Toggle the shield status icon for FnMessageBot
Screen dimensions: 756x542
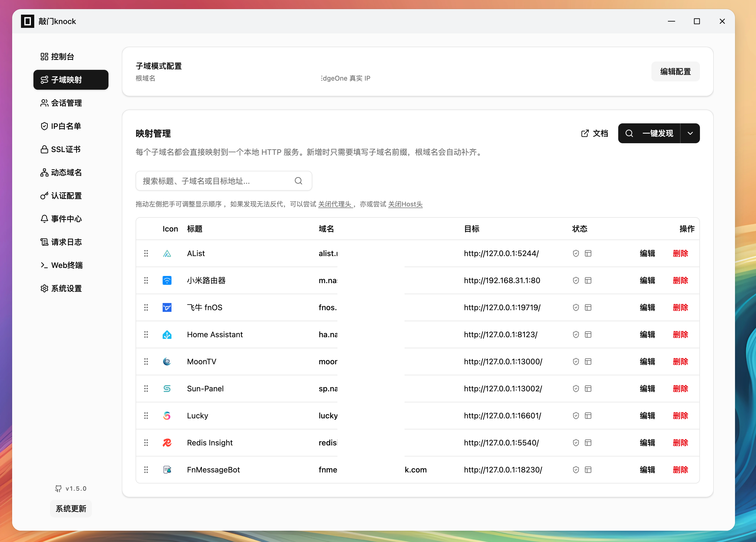576,470
